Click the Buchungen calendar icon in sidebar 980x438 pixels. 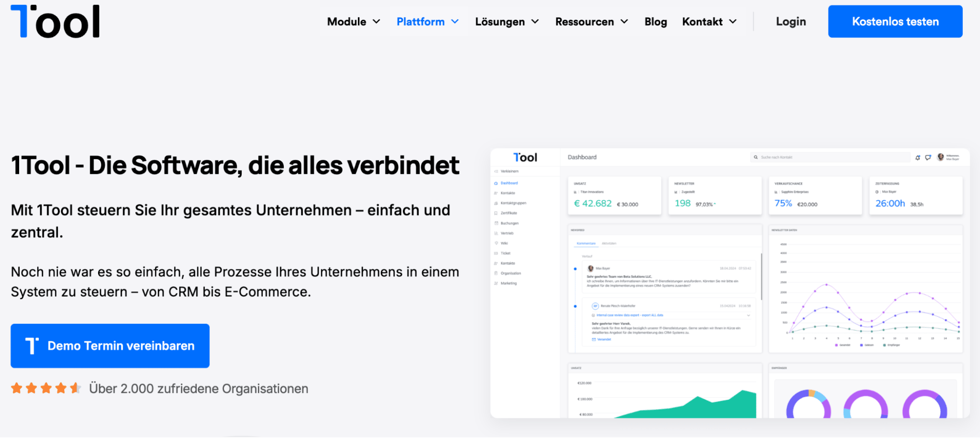[x=496, y=223]
